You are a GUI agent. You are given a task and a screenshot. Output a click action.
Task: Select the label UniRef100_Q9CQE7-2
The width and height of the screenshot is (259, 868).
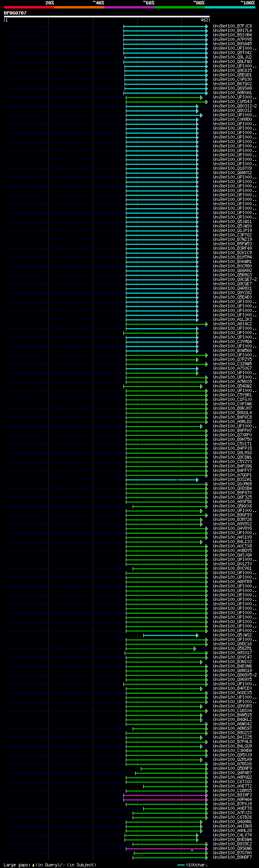pos(235,279)
